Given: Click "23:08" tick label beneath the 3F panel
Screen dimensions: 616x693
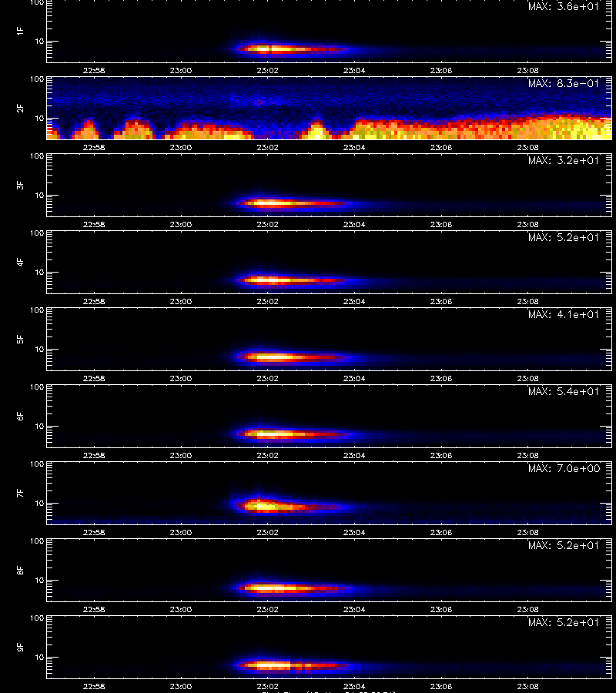Looking at the screenshot, I should tap(527, 225).
